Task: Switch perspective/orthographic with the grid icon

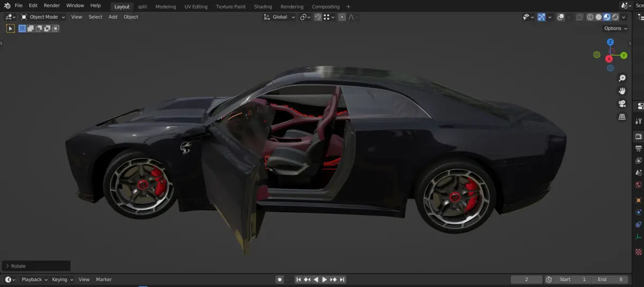Action: [x=622, y=117]
